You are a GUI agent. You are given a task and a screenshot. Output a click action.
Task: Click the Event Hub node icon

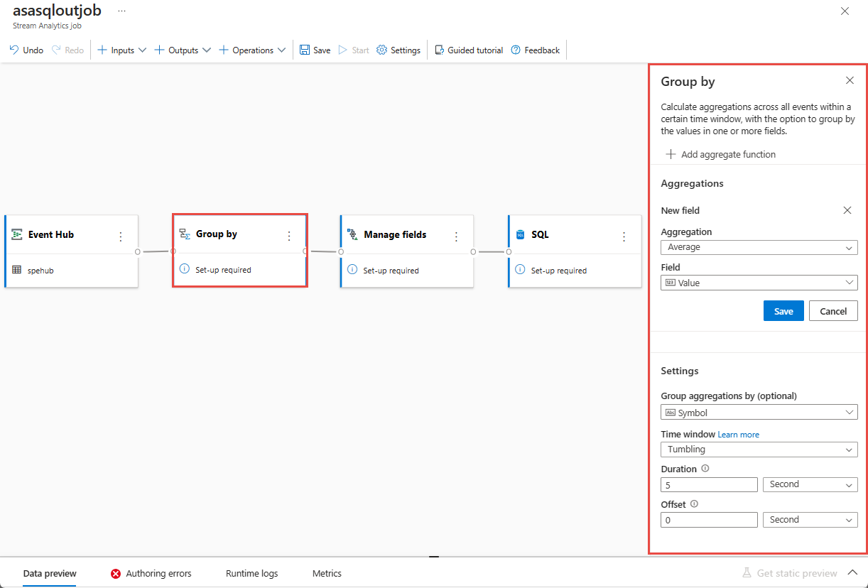tap(17, 234)
